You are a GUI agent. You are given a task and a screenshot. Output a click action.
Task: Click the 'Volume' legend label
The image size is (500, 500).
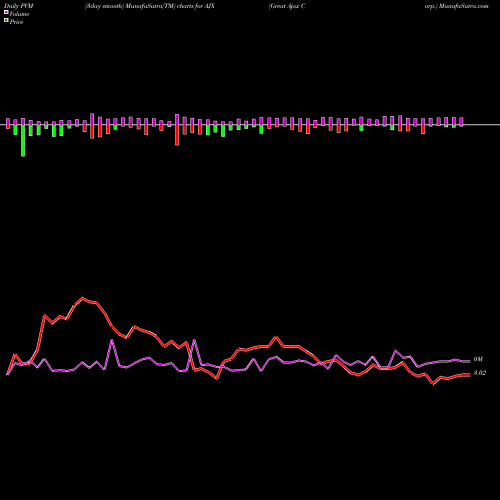click(19, 14)
